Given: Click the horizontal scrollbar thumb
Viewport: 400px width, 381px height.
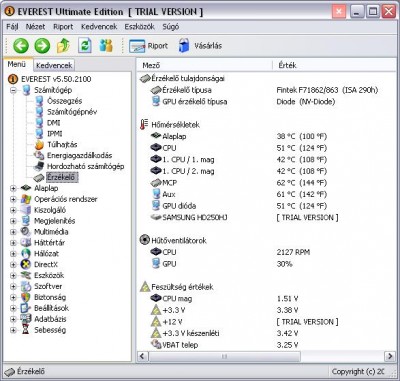Looking at the screenshot, I should tap(224, 356).
